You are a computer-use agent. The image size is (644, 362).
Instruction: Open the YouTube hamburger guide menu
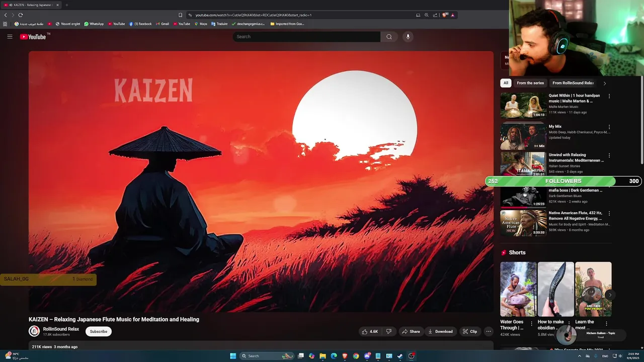10,37
